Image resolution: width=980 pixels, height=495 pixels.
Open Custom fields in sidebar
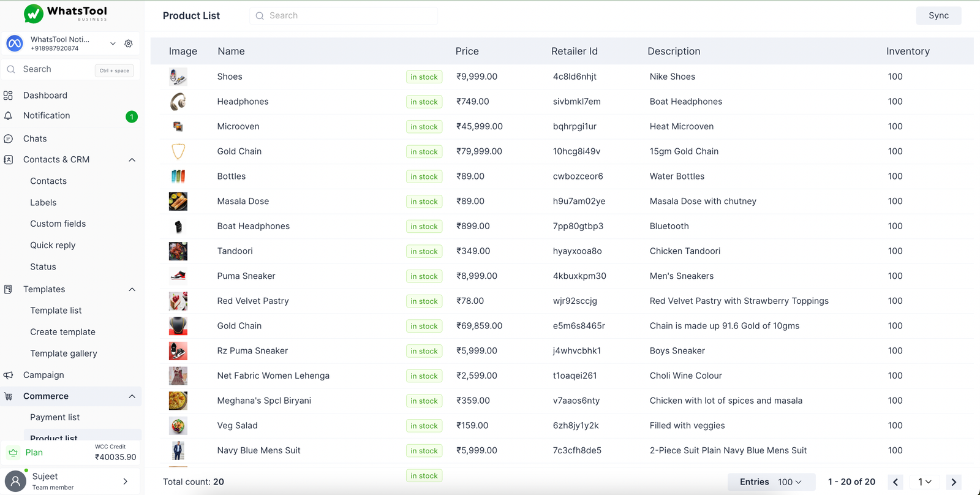[x=58, y=224]
